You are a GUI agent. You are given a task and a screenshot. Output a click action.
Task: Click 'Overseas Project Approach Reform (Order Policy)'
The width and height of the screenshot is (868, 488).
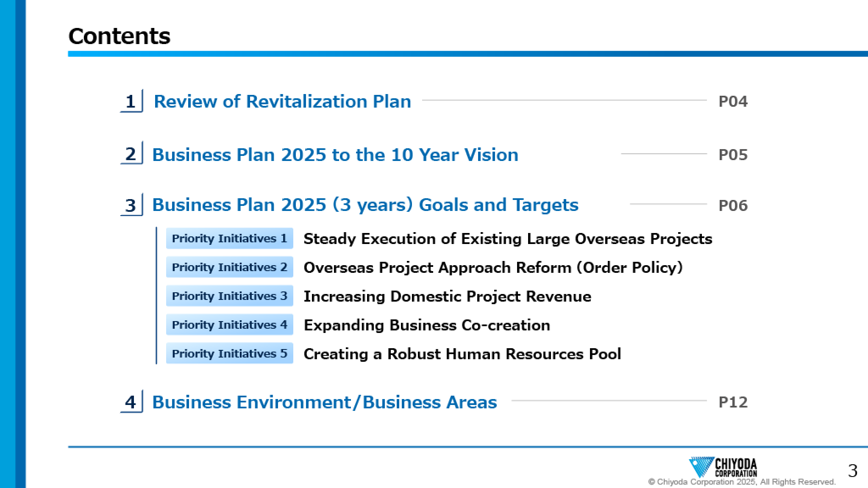click(x=493, y=268)
